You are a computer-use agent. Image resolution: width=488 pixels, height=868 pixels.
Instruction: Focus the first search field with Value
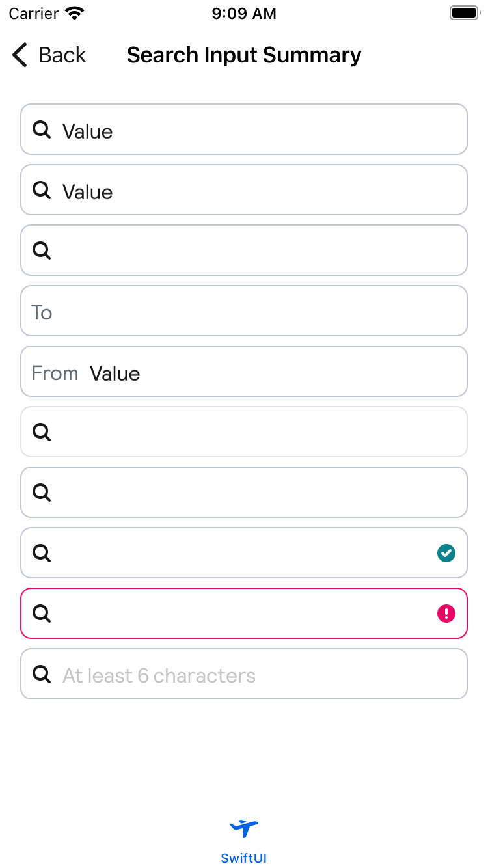click(260, 130)
